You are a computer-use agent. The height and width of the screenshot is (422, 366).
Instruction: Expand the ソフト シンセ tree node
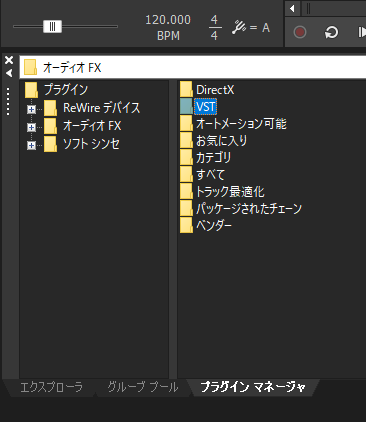pos(31,145)
